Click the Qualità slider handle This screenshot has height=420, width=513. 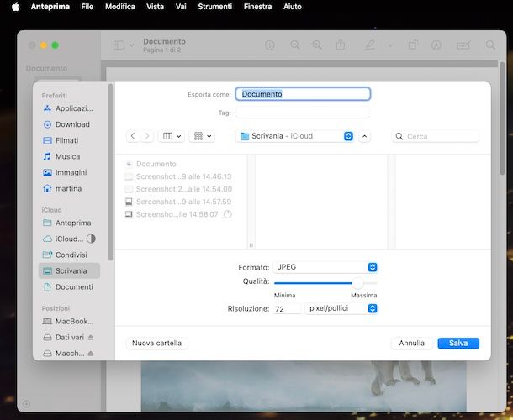click(358, 283)
